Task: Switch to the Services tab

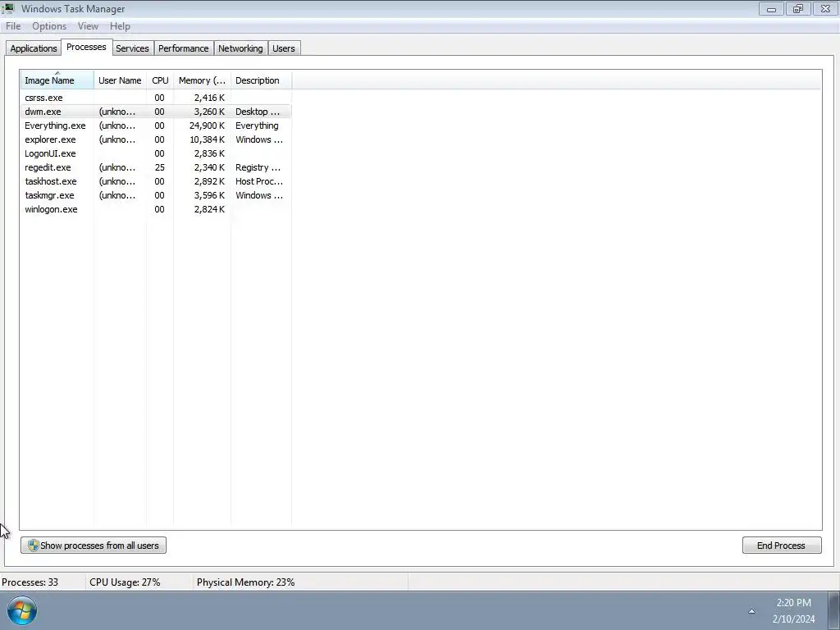Action: click(132, 48)
